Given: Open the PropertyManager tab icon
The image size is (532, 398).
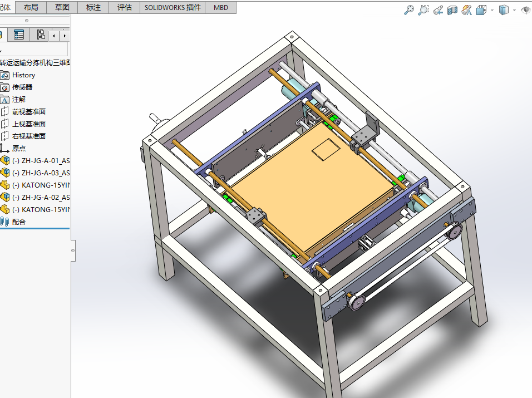Looking at the screenshot, I should pos(19,35).
